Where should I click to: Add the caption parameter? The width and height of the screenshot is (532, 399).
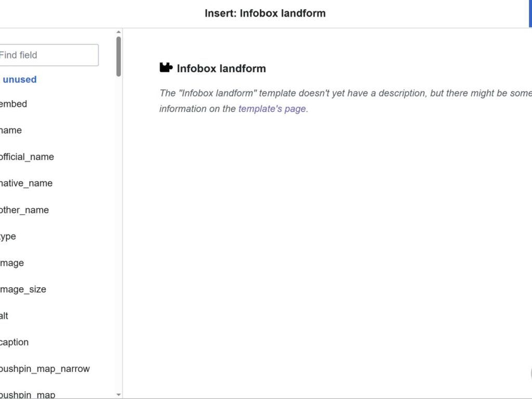[14, 342]
